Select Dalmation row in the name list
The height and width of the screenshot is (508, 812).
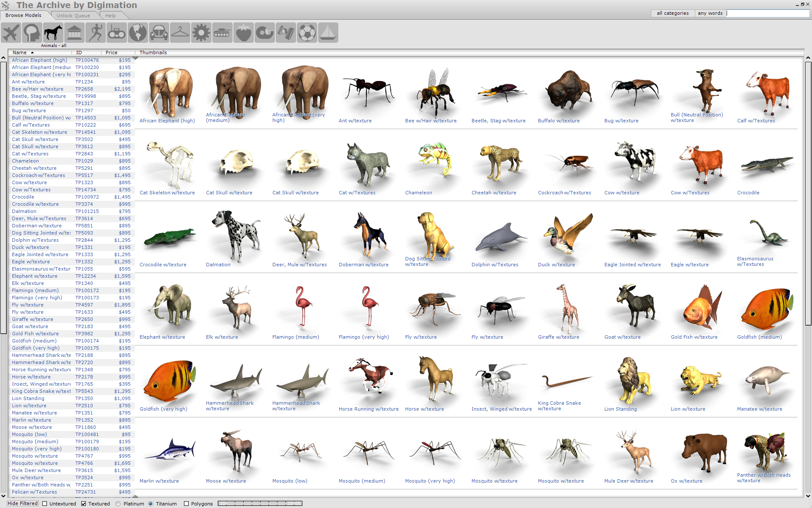pos(71,211)
